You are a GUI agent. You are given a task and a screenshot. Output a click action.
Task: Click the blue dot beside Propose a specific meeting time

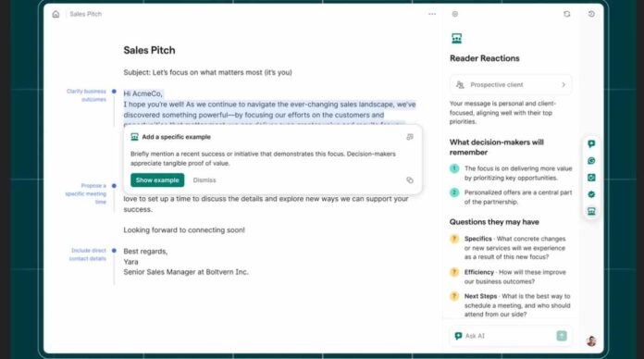pos(114,186)
